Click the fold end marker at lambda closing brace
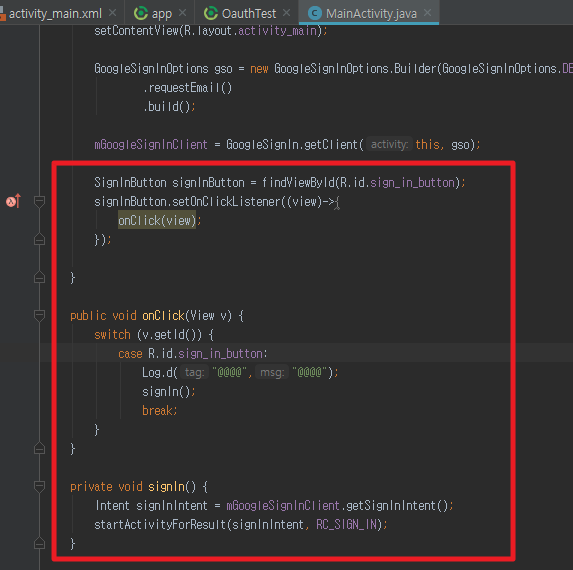The image size is (573, 570). tap(39, 239)
